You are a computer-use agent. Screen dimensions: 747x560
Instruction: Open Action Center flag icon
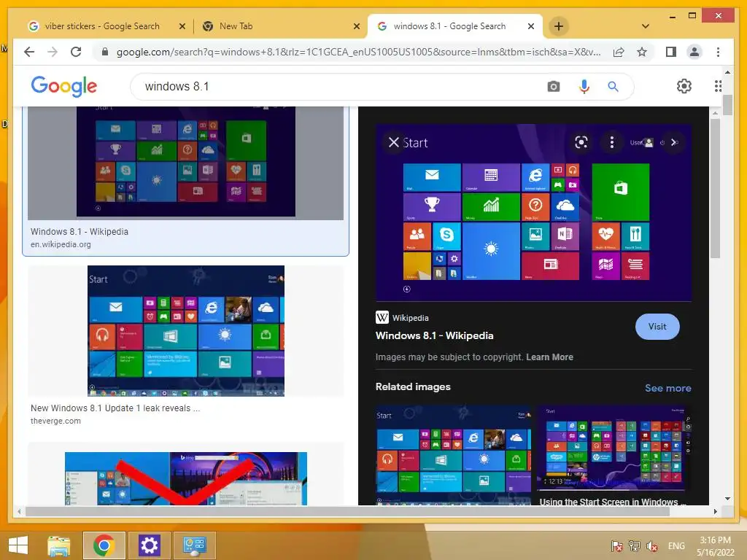[x=617, y=546]
